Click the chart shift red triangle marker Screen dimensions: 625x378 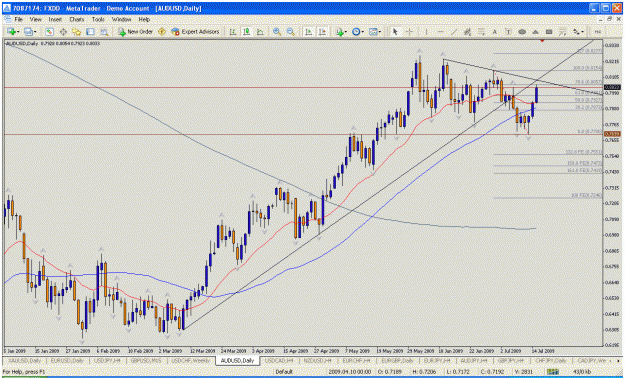(542, 41)
